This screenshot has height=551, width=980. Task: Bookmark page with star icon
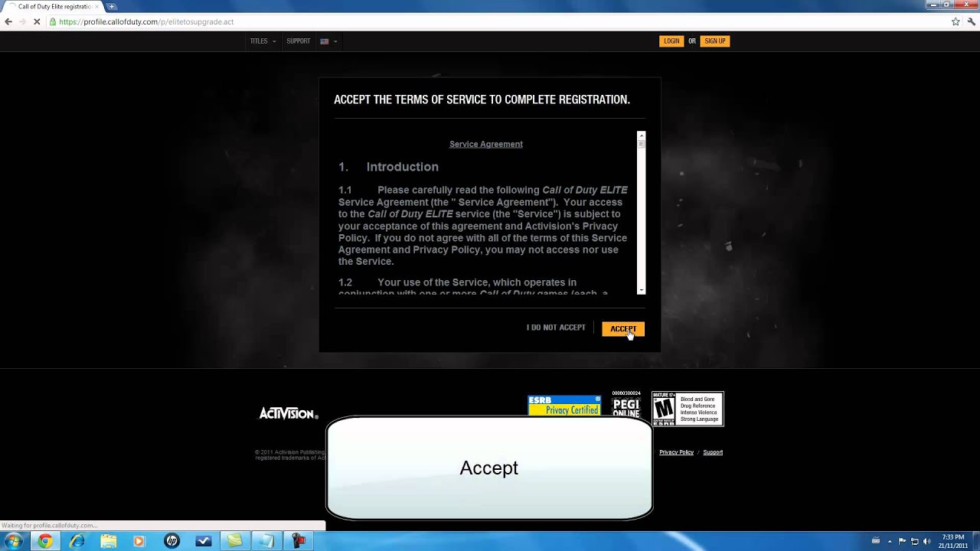[x=955, y=21]
